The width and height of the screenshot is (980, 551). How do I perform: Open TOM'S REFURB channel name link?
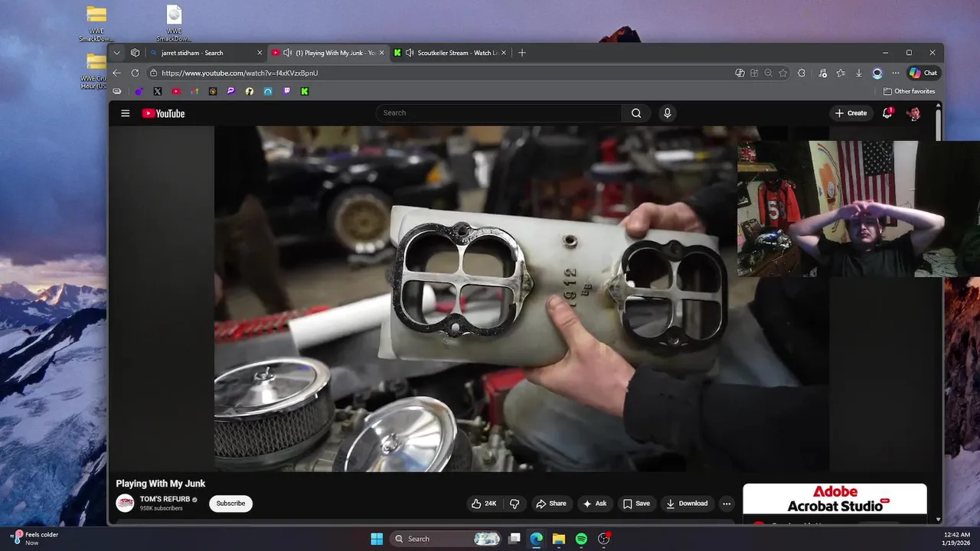pyautogui.click(x=165, y=499)
